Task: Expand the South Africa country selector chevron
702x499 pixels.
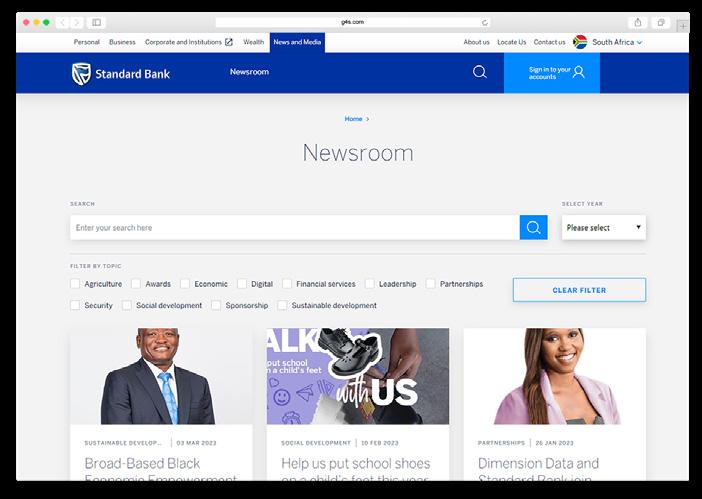Action: (639, 43)
